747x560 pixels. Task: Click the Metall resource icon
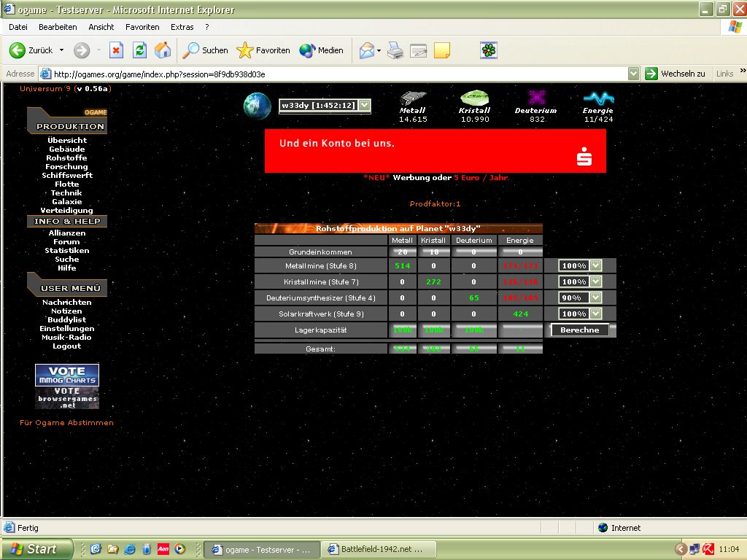coord(413,98)
